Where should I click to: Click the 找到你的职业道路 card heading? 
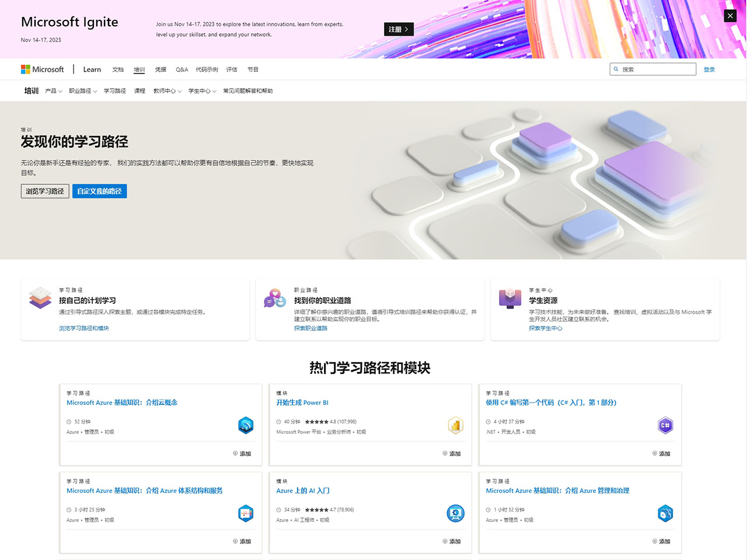[323, 300]
